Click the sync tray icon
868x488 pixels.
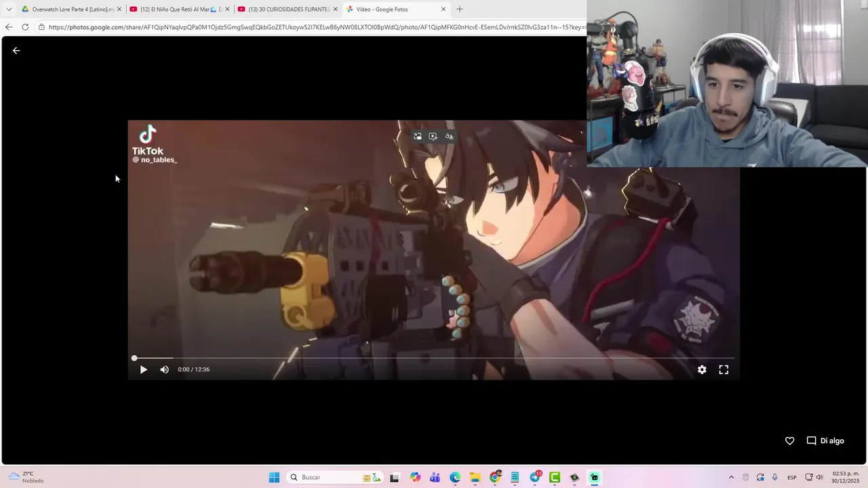[760, 477]
